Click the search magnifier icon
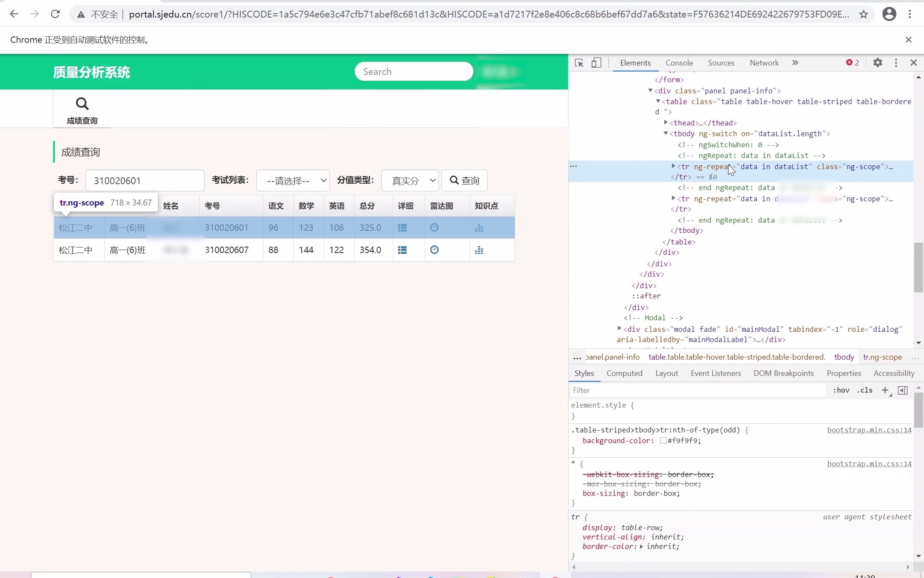Image resolution: width=924 pixels, height=578 pixels. (x=82, y=103)
